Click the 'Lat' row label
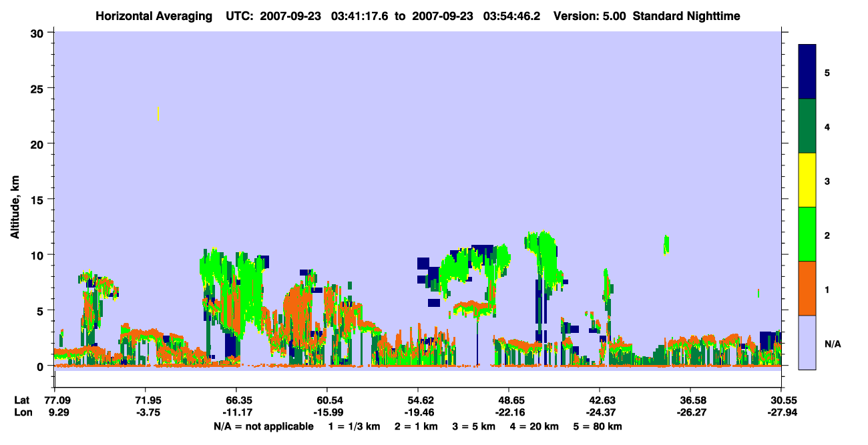 click(x=22, y=400)
